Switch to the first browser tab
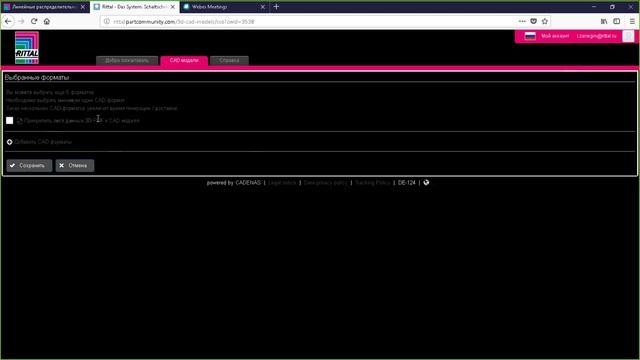 [44, 7]
